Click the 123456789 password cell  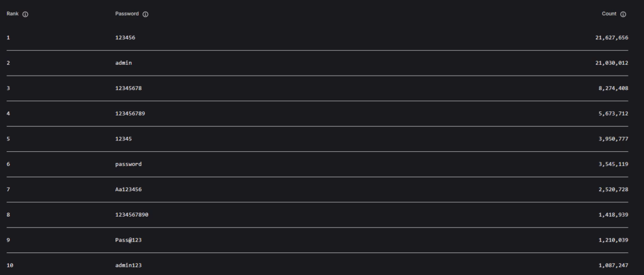pyautogui.click(x=130, y=114)
